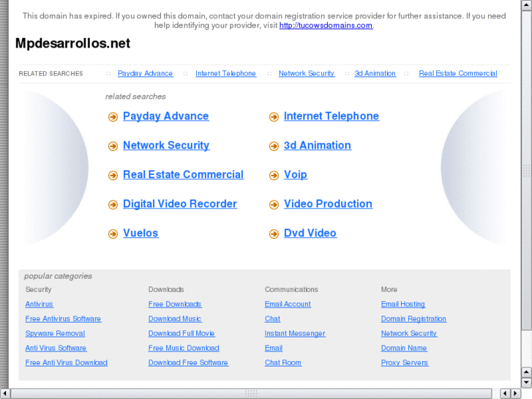Viewport: 532px width, 399px height.
Task: Open the tucowsdomains.com link
Action: (x=326, y=26)
